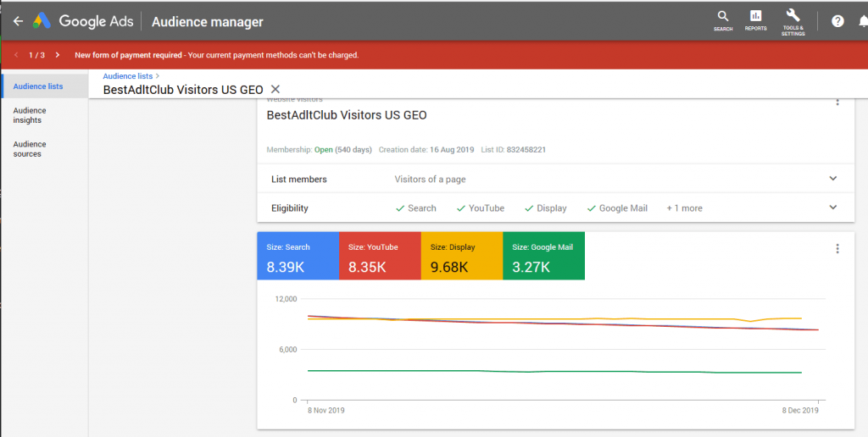The image size is (868, 437).
Task: Open Tools & Settings wrench icon
Action: coord(793,22)
